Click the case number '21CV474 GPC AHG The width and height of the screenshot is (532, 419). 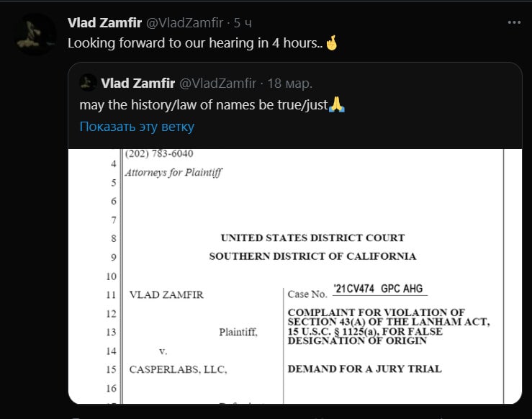(x=379, y=289)
